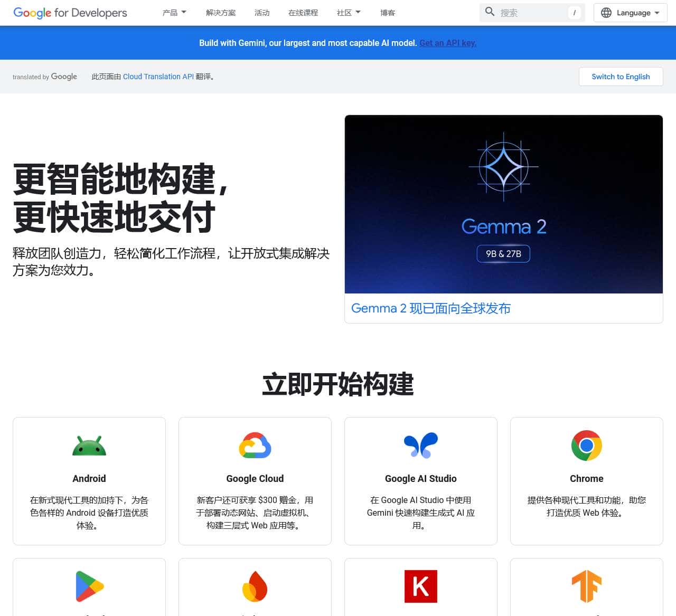
Task: Open the Cloud Translation API link
Action: [x=158, y=77]
